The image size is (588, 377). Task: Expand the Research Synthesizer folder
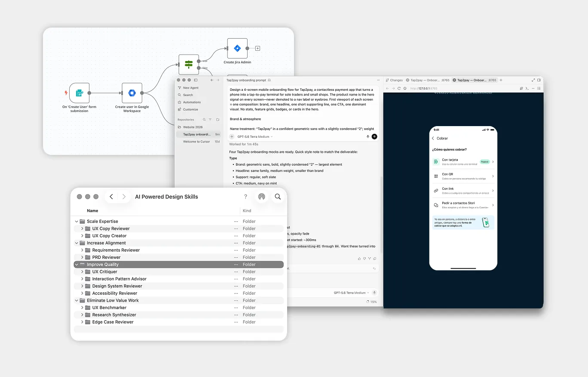[82, 315]
